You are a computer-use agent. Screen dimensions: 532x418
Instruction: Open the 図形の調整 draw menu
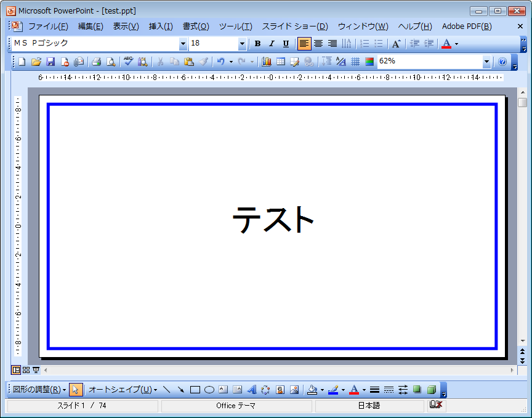coord(39,390)
